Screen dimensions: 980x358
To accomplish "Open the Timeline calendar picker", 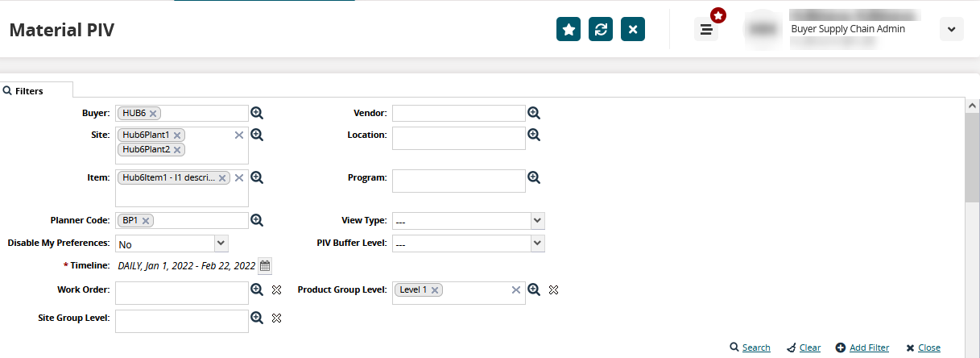I will coord(265,265).
